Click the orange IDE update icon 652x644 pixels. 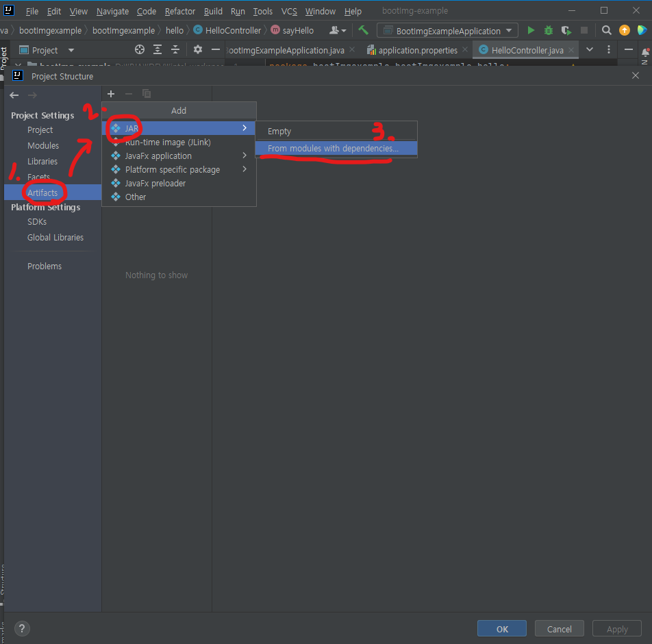(624, 30)
